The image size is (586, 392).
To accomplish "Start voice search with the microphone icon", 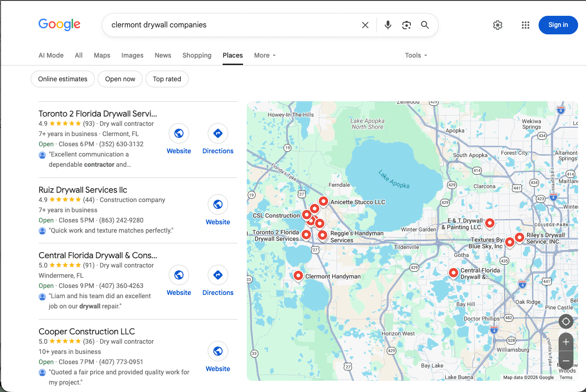I will (388, 25).
